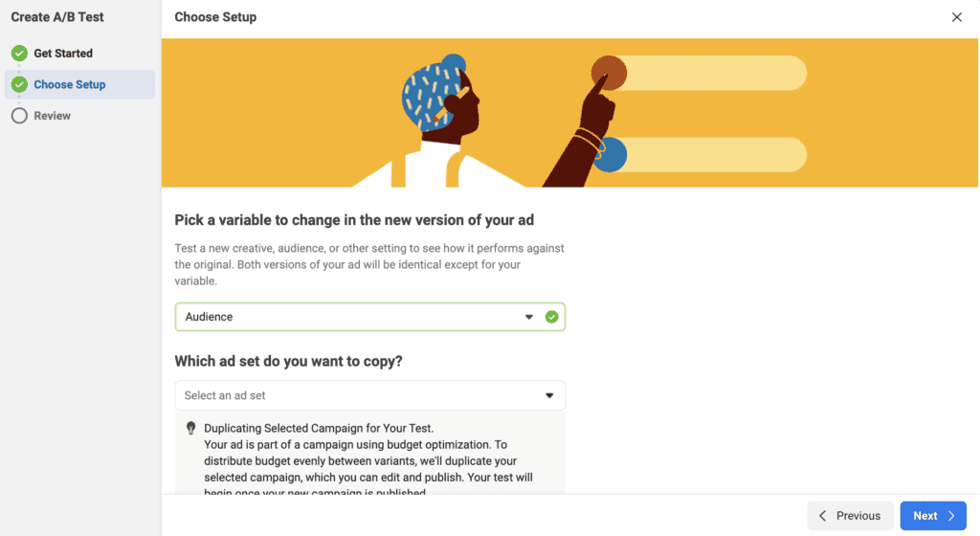Screen dimensions: 980x536
Task: Click the green checkmark beside Choose Setup
Action: pyautogui.click(x=19, y=84)
